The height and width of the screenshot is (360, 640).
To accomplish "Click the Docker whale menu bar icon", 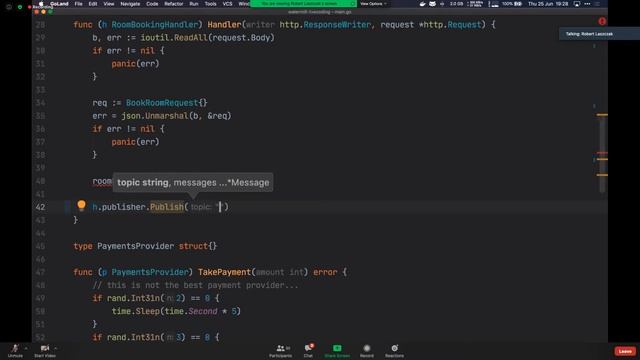I will coord(422,4).
